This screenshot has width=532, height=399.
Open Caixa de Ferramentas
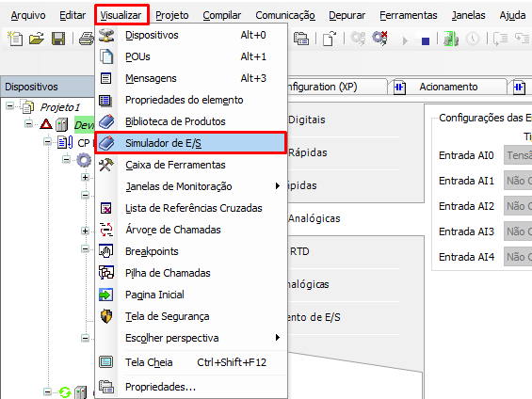(191, 165)
